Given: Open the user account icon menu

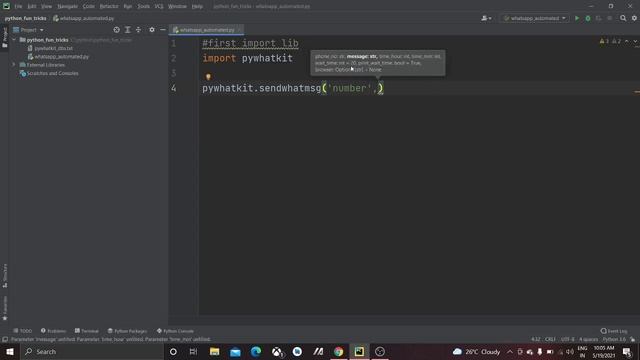Looking at the screenshot, I should [486, 18].
